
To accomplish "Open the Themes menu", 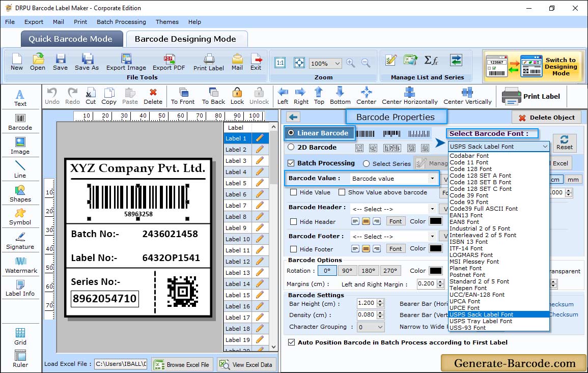I will tap(167, 22).
